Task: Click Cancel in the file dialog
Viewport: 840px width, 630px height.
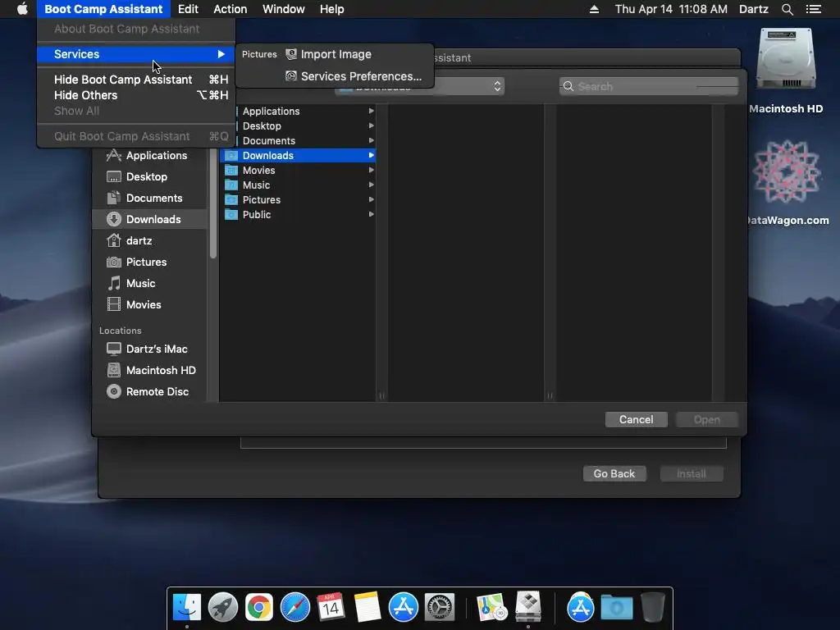Action: pos(637,419)
